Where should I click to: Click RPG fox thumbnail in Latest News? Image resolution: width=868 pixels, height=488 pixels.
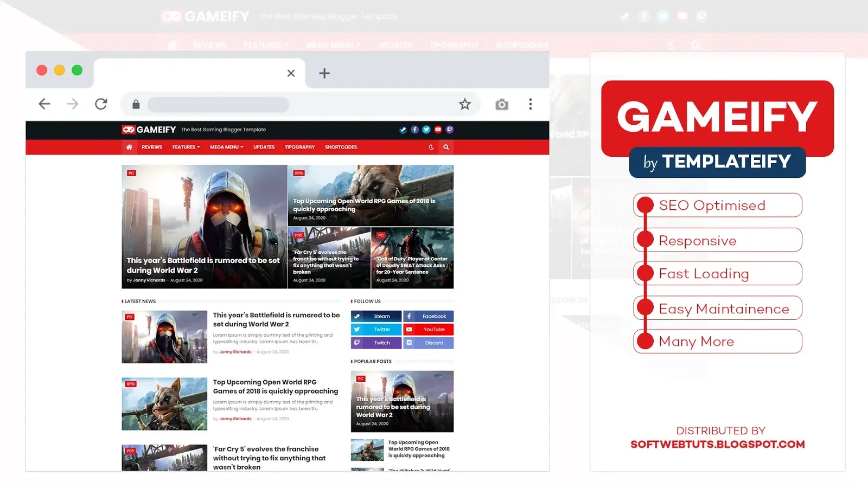click(x=164, y=404)
